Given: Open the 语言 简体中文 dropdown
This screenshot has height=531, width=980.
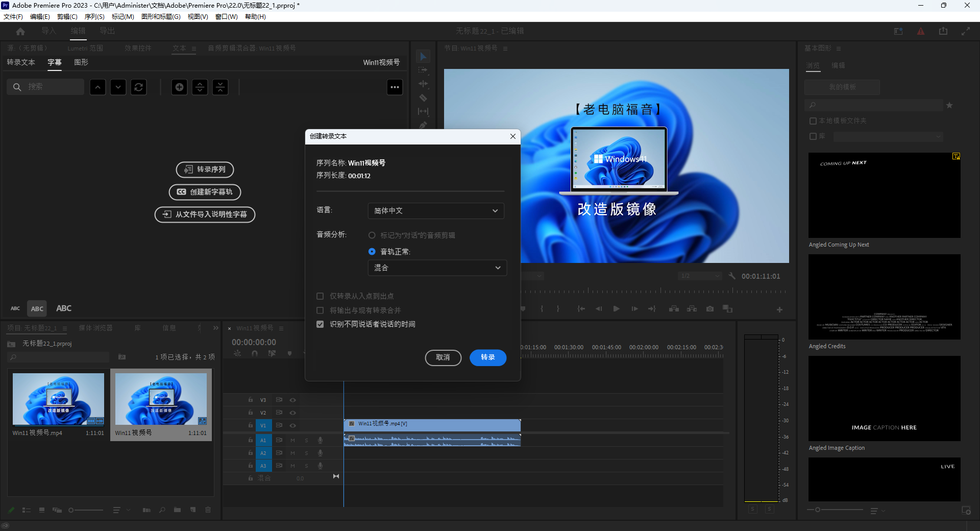Looking at the screenshot, I should pos(436,211).
